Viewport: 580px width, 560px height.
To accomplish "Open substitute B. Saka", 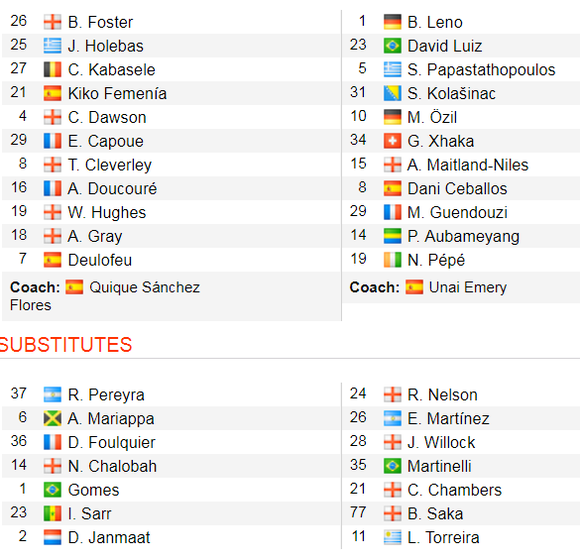I will [435, 514].
